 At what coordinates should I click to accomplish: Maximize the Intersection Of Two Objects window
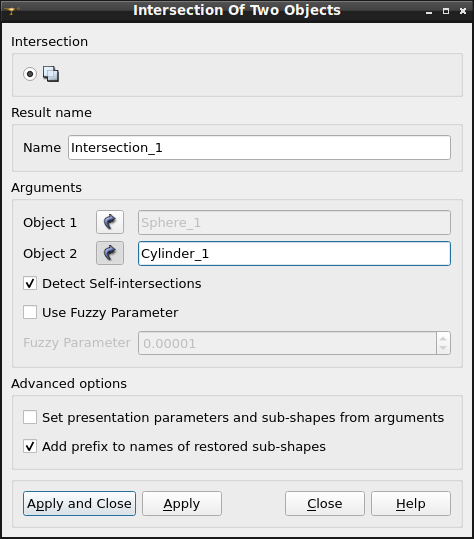coord(446,11)
